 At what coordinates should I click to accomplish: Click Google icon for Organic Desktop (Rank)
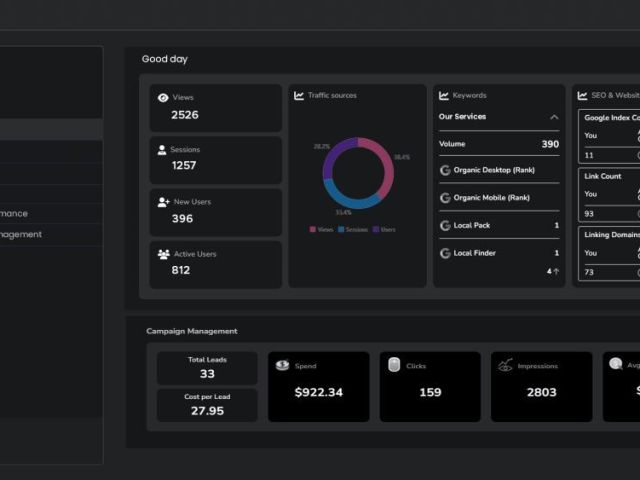click(445, 170)
